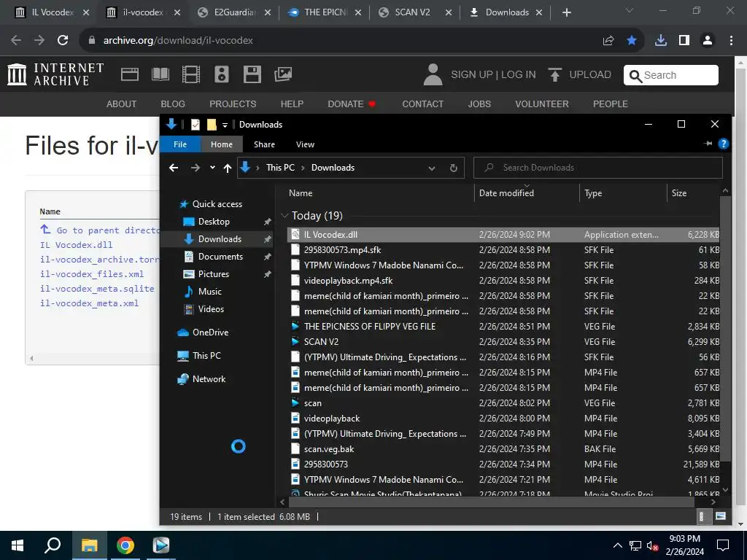Open the Explorer Share ribbon tab
The image size is (747, 560).
[x=264, y=144]
